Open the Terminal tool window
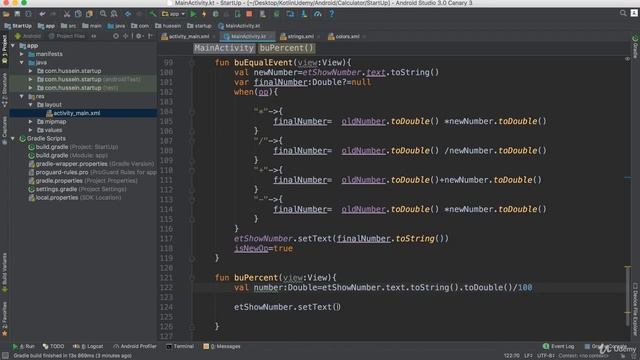This screenshot has height=360, width=640. click(180, 347)
